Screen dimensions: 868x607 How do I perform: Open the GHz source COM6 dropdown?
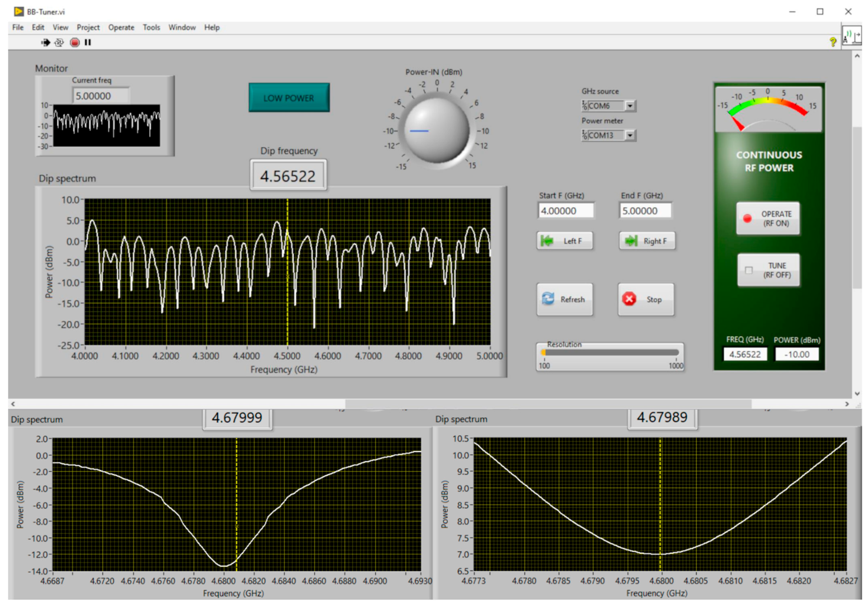pyautogui.click(x=630, y=106)
